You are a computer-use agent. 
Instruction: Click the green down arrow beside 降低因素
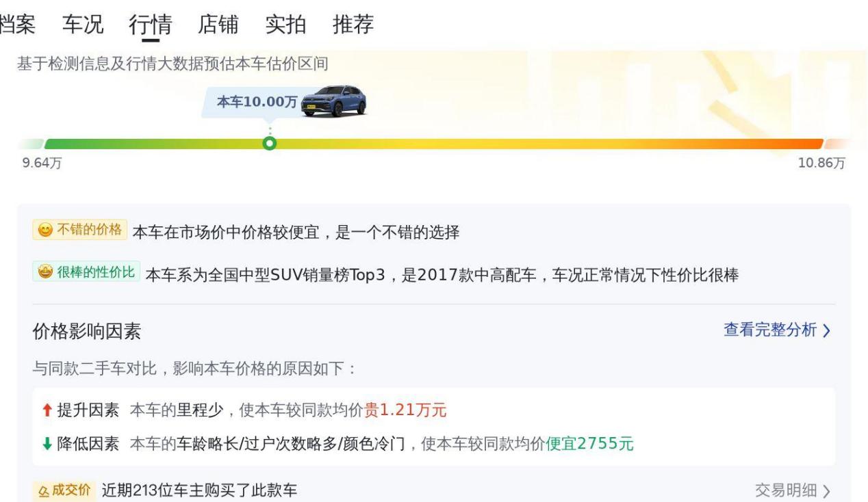(x=46, y=444)
